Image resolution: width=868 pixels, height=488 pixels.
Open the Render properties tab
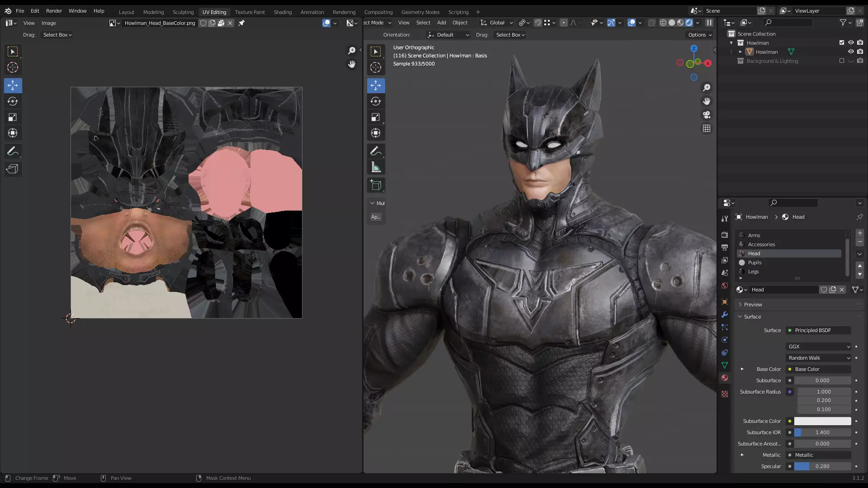[x=725, y=235]
